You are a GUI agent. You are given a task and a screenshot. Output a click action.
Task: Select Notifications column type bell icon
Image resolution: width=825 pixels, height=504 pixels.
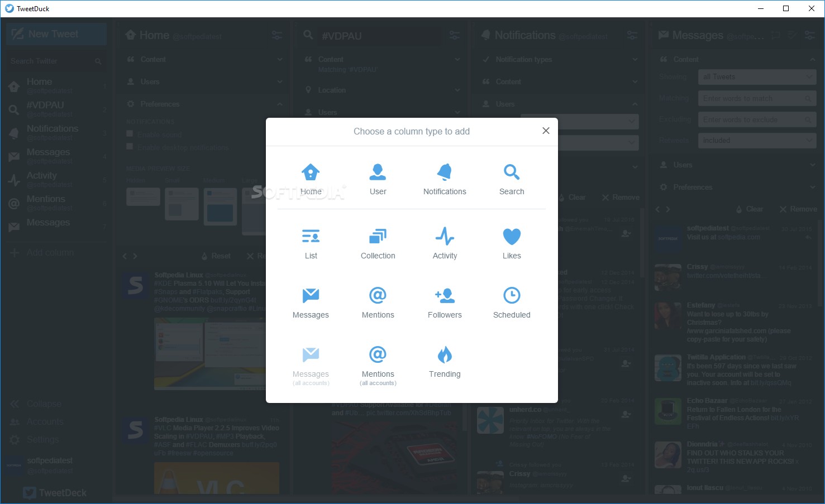point(445,172)
